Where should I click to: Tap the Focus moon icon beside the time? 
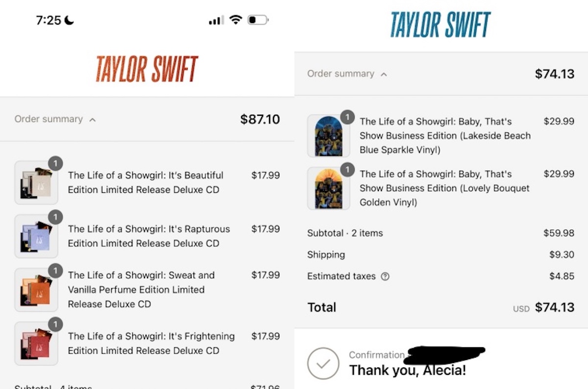69,20
